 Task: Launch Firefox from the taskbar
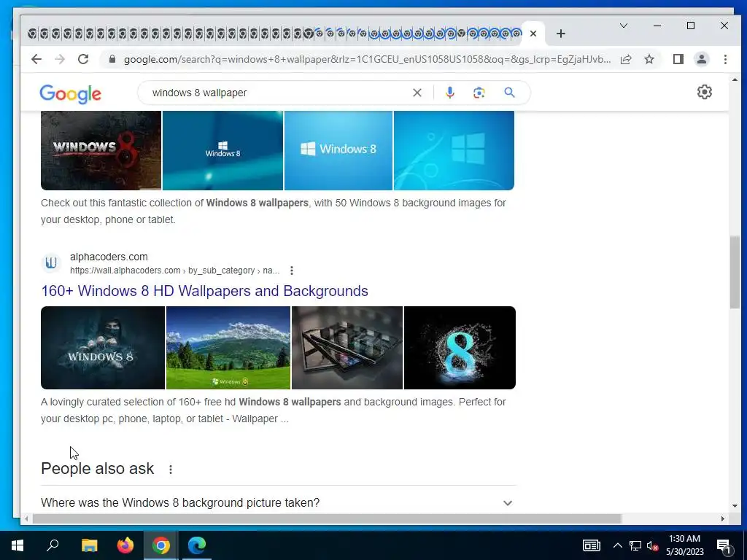pos(125,545)
